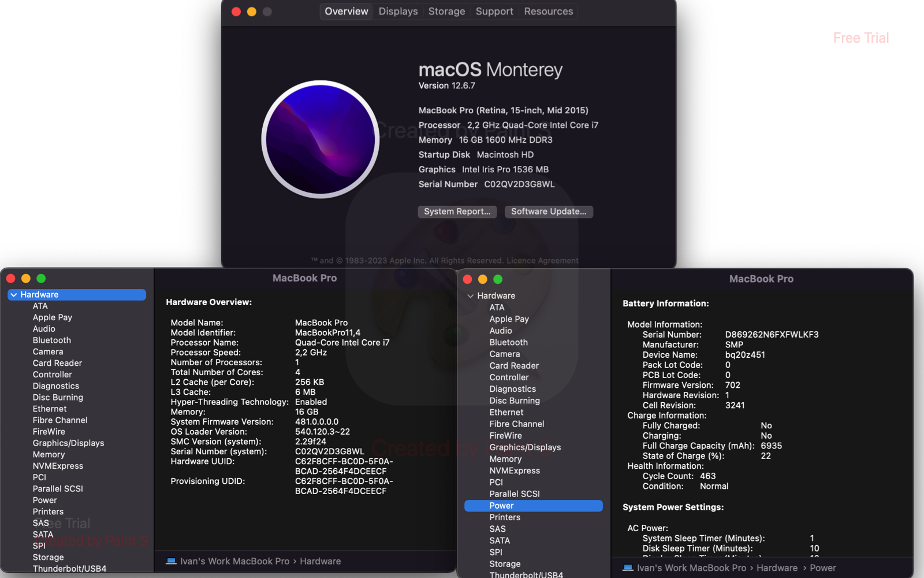
Task: Select Diagnostics in right window sidebar
Action: click(513, 389)
